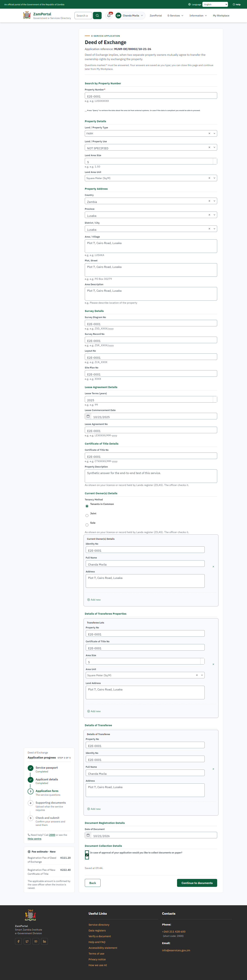The width and height of the screenshot is (247, 980).
Task: Expand the Land / Property Type dropdown arrow
Action: (x=214, y=134)
